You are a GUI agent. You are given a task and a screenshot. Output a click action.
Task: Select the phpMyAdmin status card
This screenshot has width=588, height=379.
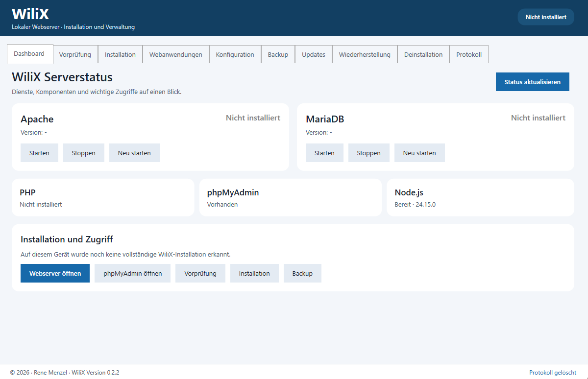coord(291,197)
